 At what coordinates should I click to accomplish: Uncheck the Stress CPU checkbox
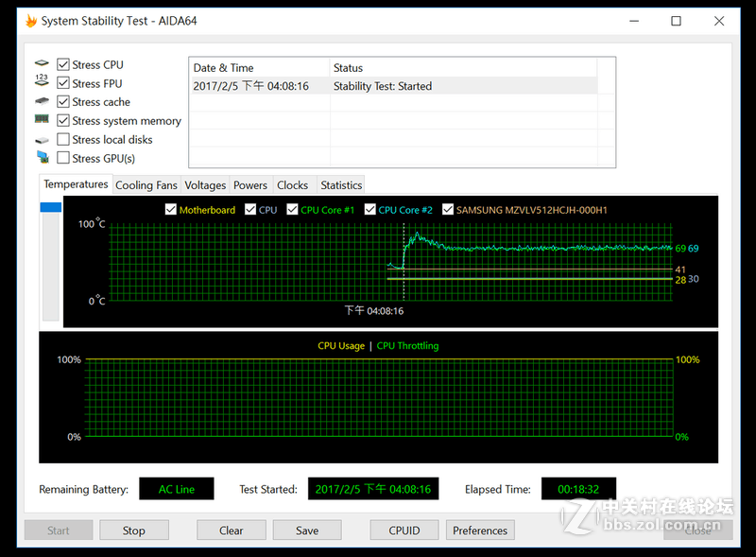(x=63, y=64)
